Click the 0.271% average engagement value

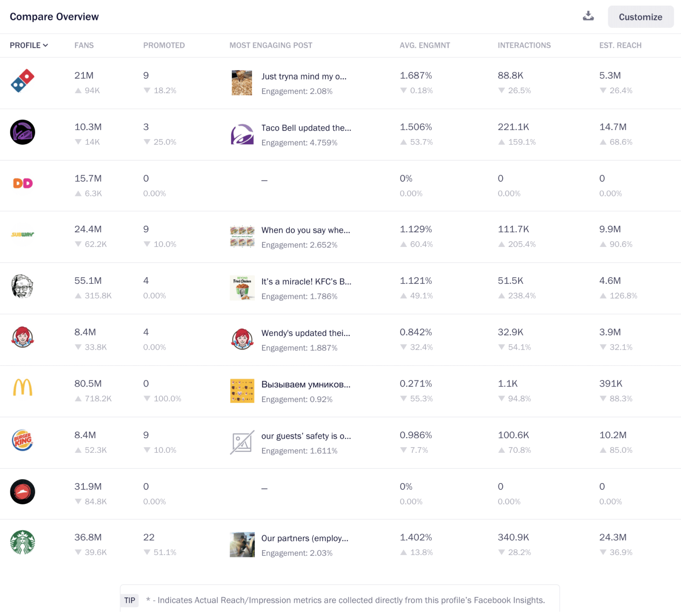416,384
